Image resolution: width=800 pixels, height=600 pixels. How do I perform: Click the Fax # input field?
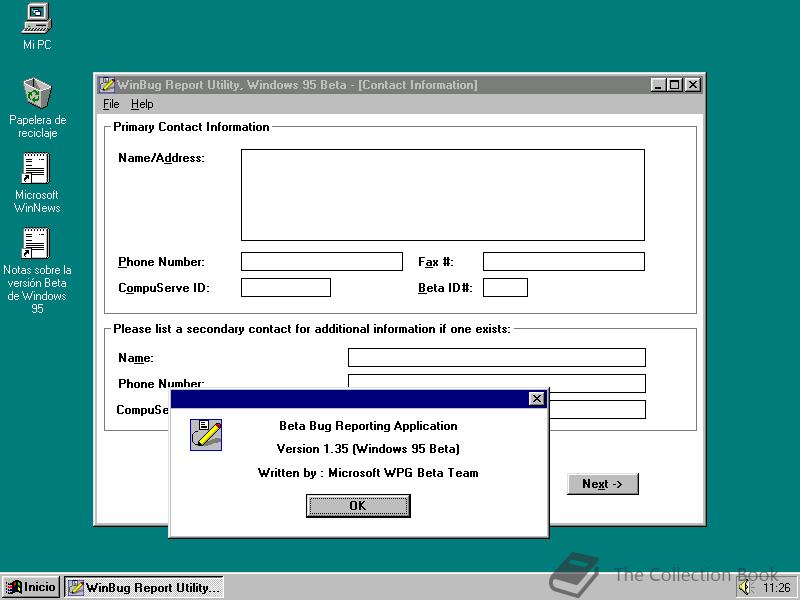pos(564,262)
